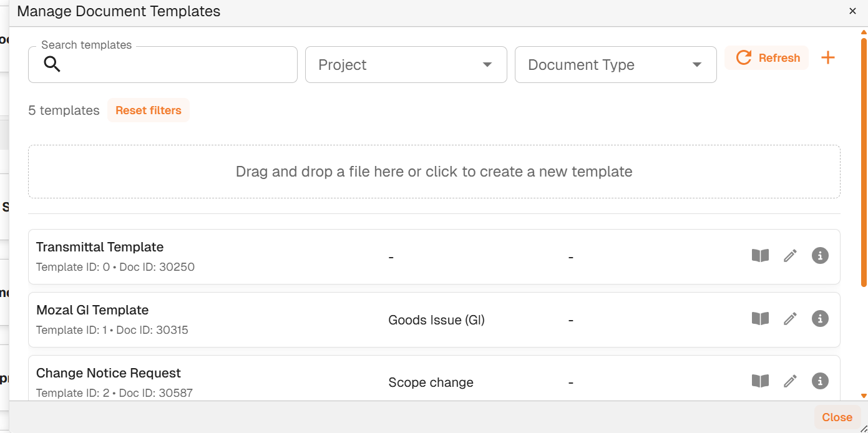This screenshot has width=868, height=433.
Task: Open book icon for Change Notice Request
Action: point(760,381)
